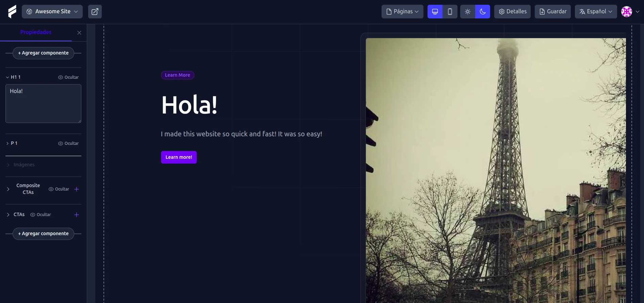Switch to mobile preview mode
Image resolution: width=644 pixels, height=303 pixels.
pos(450,12)
